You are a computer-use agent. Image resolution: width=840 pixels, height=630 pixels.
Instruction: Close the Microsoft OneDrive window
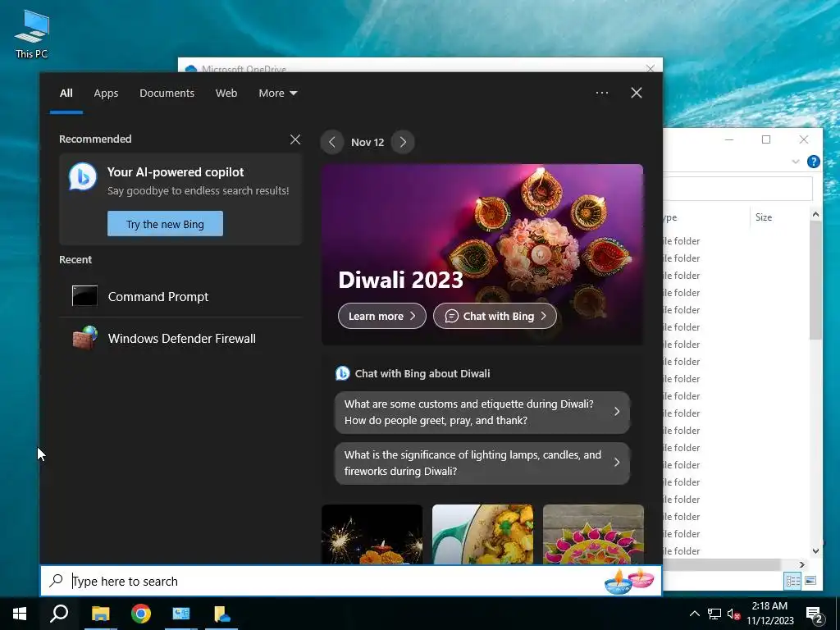(x=650, y=68)
